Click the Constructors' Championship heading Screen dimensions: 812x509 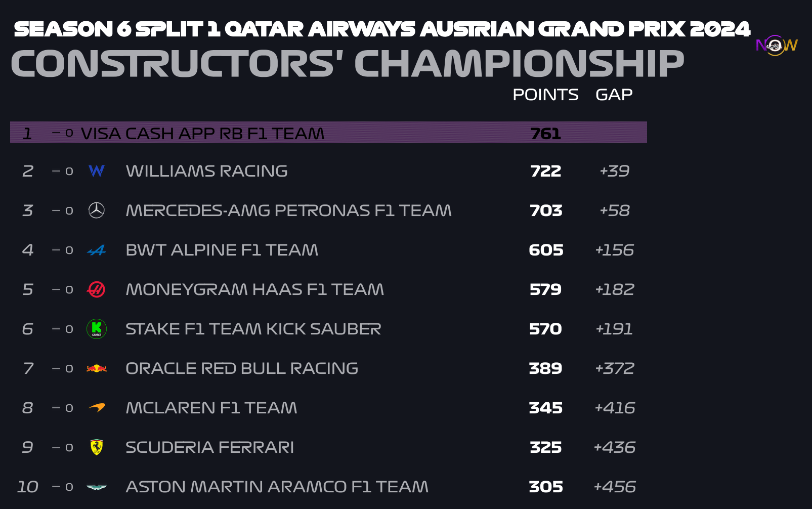(x=347, y=64)
